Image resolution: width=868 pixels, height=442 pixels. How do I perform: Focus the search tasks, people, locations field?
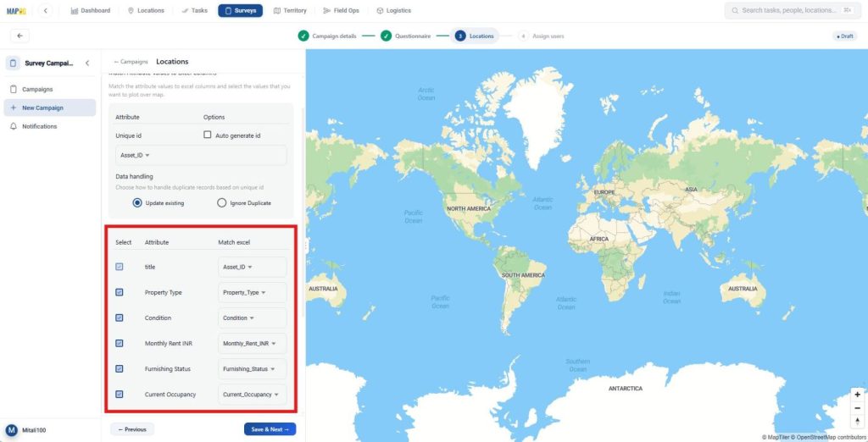pos(793,10)
